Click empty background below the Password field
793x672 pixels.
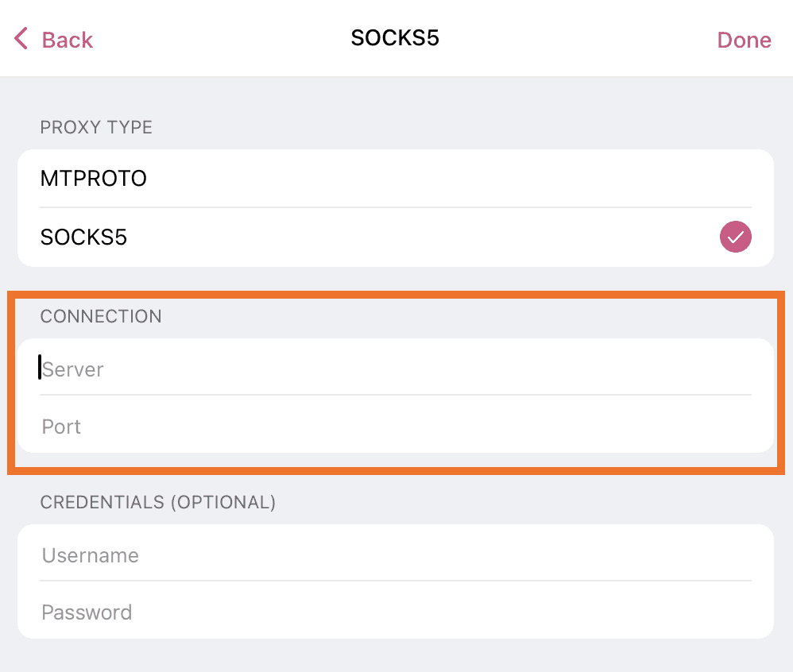point(396,656)
